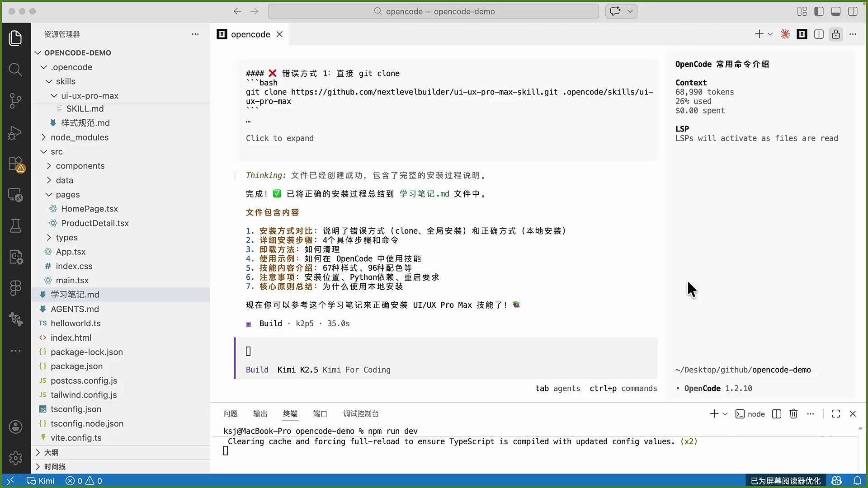
Task: Focus the opencode-demo command center search
Action: coord(434,11)
